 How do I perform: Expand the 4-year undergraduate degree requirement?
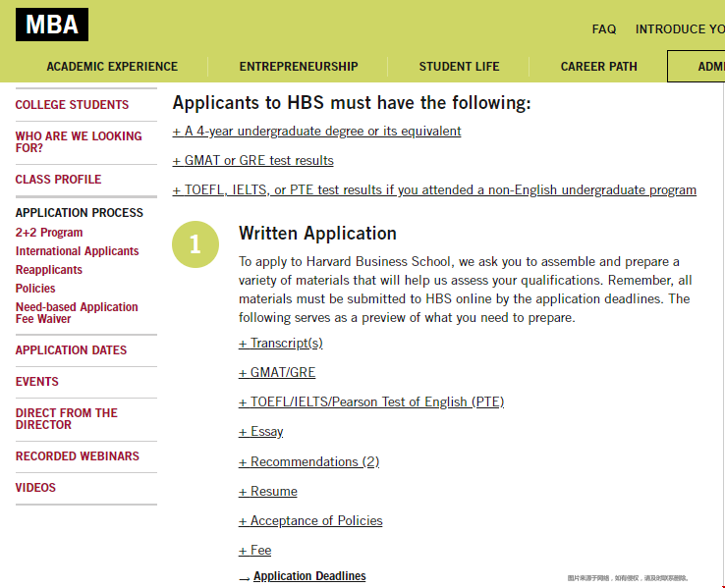click(x=316, y=132)
